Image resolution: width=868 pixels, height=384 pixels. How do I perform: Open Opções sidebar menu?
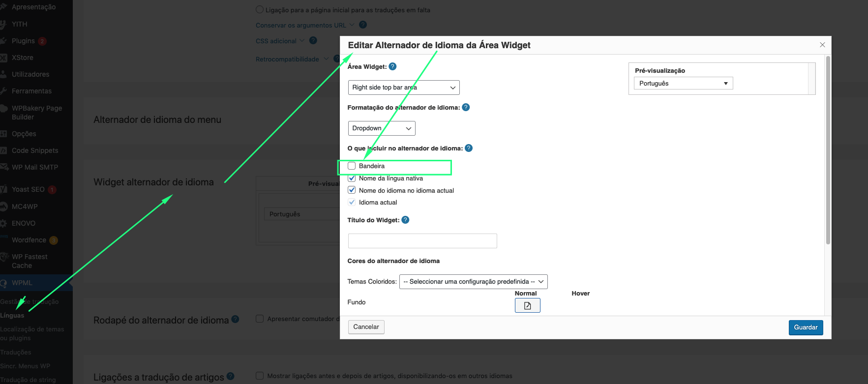click(x=24, y=134)
